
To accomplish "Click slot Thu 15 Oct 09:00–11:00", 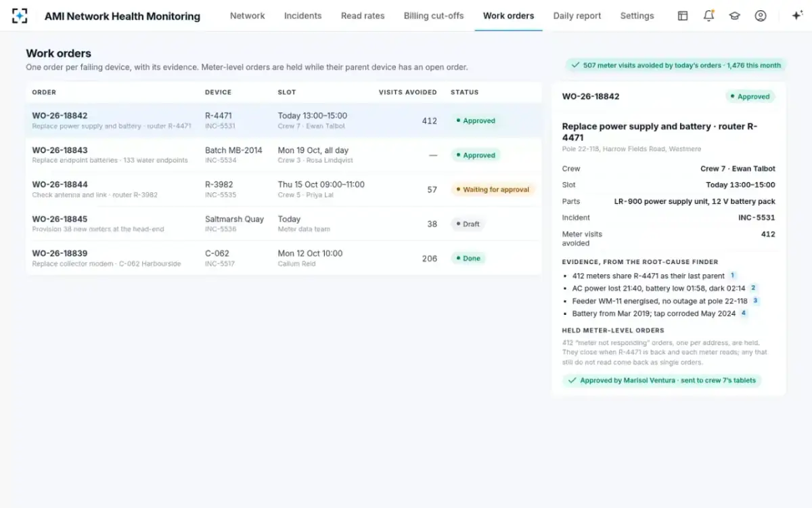I will [321, 184].
